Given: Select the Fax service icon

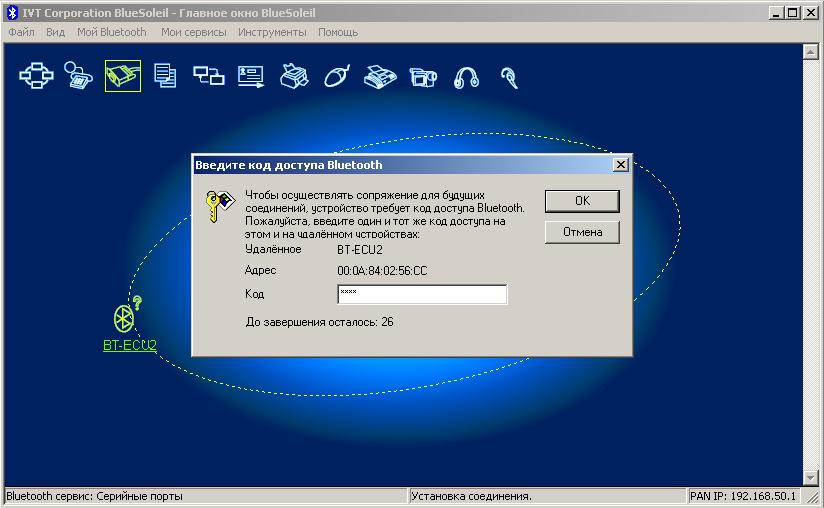Looking at the screenshot, I should pos(380,76).
